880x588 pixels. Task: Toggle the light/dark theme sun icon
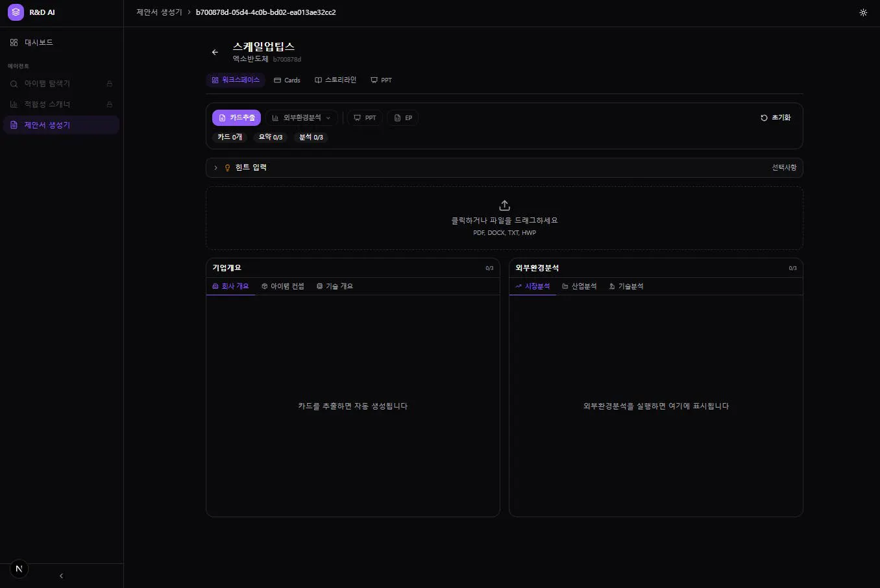pos(863,12)
